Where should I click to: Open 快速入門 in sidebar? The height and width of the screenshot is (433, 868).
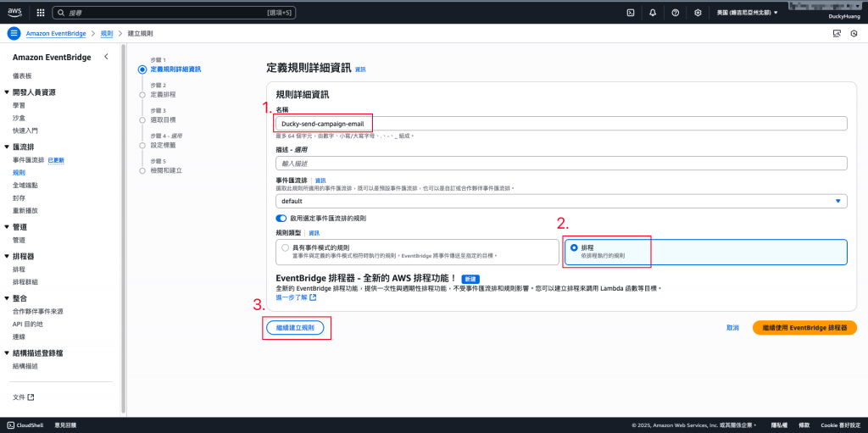(x=25, y=130)
